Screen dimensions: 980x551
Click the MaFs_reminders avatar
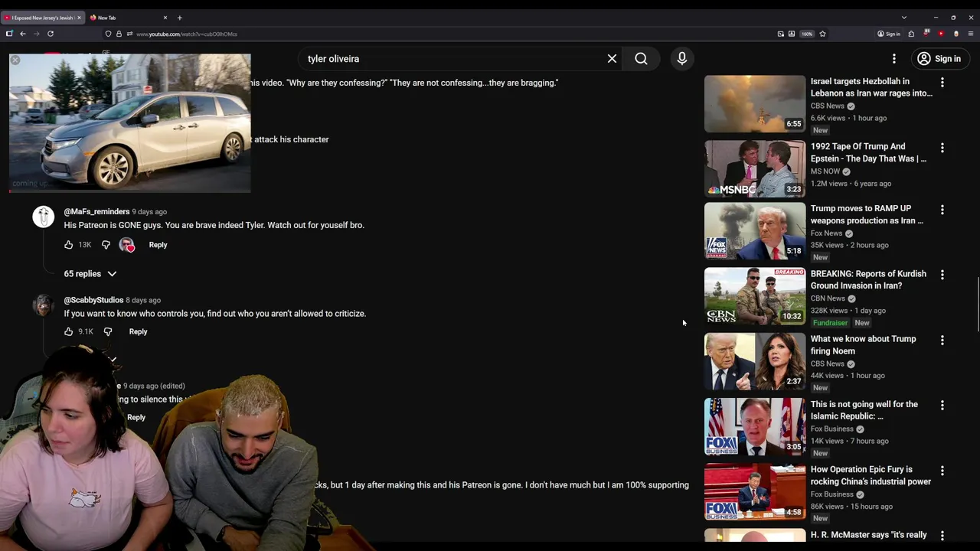click(44, 217)
